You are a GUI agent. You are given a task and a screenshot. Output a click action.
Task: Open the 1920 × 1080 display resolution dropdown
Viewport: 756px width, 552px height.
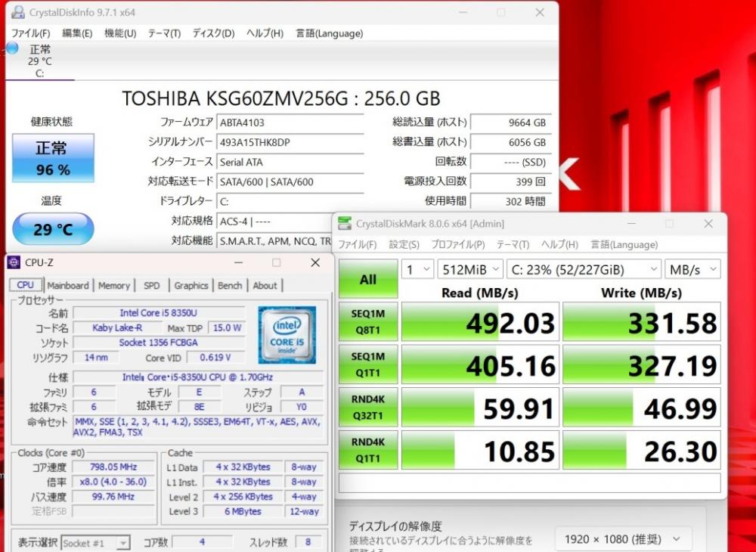[624, 539]
